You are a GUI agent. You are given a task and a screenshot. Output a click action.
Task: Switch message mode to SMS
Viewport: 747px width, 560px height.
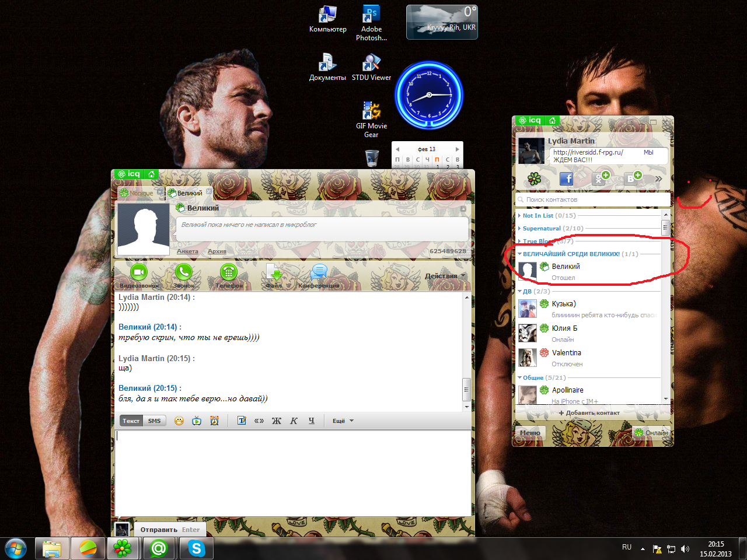tap(154, 421)
